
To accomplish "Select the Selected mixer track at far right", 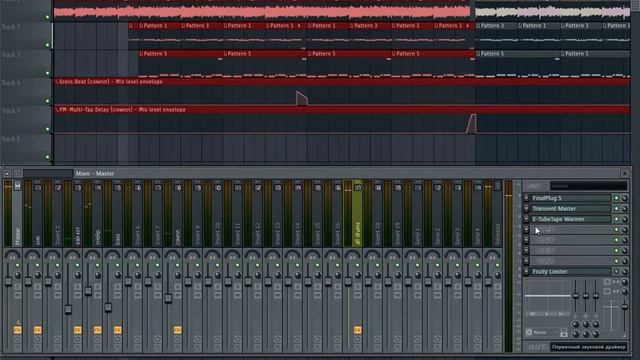I will pyautogui.click(x=497, y=214).
